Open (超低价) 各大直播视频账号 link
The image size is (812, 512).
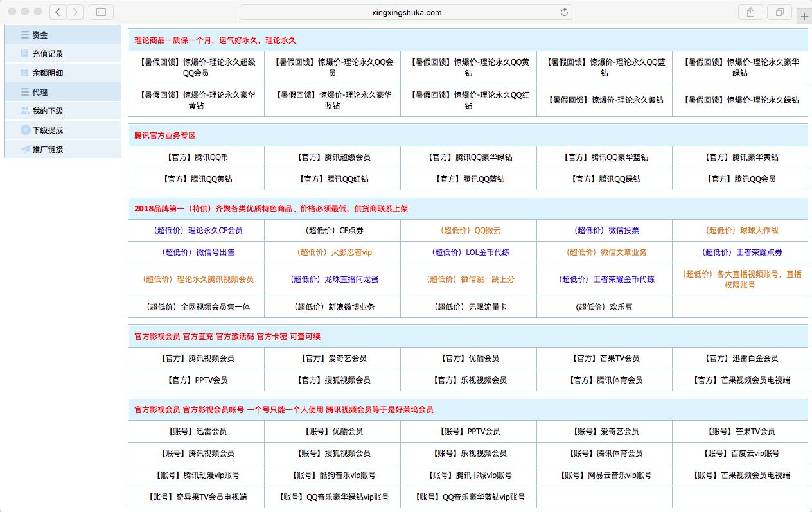pyautogui.click(x=740, y=279)
